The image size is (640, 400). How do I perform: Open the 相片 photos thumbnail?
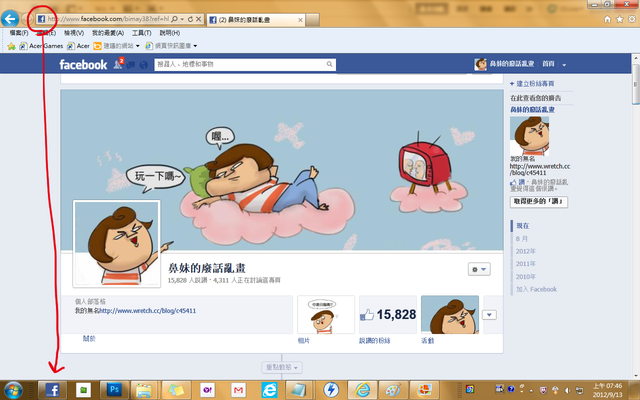point(326,315)
